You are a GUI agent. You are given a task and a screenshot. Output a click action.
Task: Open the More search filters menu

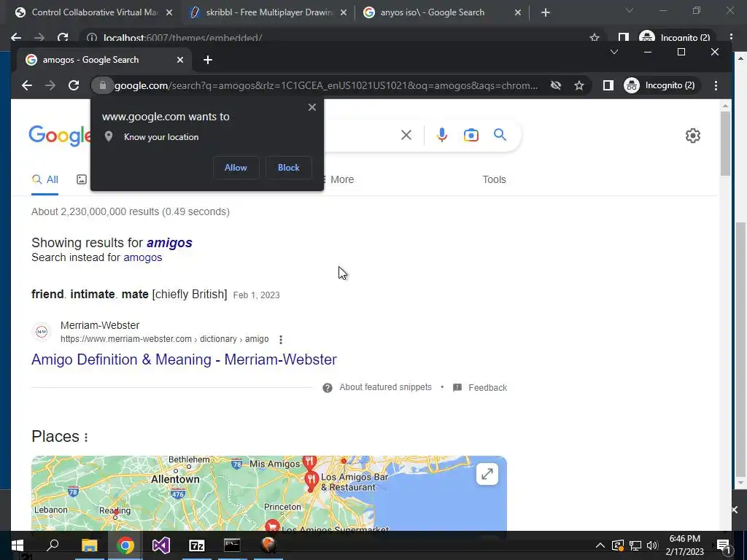pos(338,179)
